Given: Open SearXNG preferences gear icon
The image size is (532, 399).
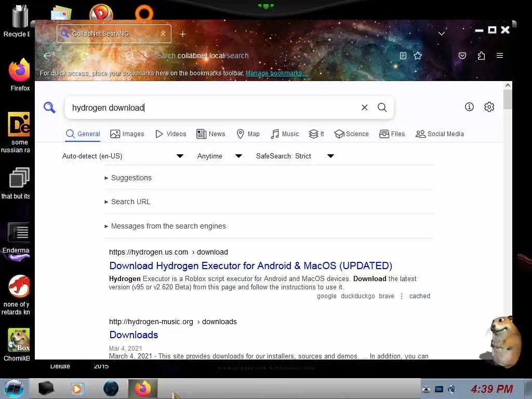Looking at the screenshot, I should pos(489,107).
